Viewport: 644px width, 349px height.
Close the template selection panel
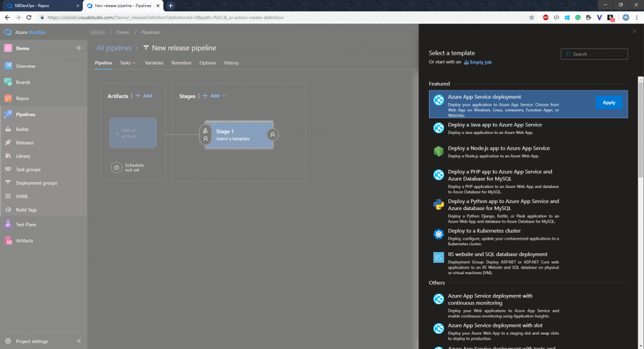click(x=635, y=31)
